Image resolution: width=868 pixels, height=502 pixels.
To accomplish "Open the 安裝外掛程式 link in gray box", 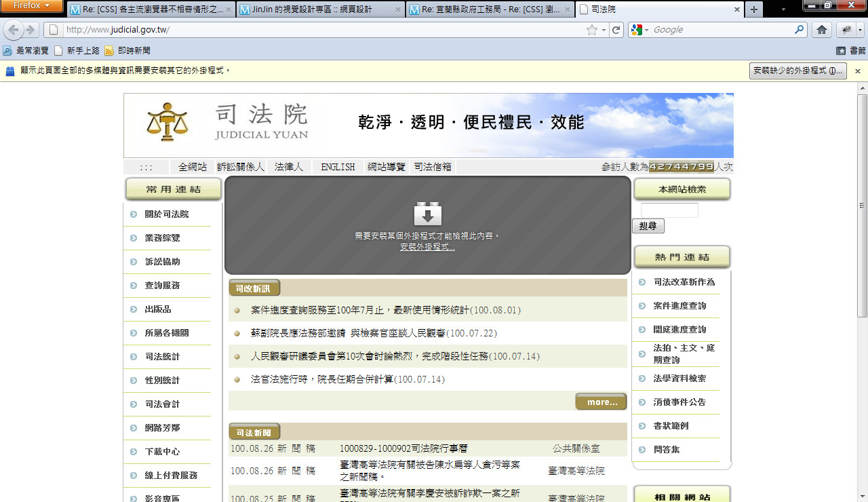I will 427,247.
